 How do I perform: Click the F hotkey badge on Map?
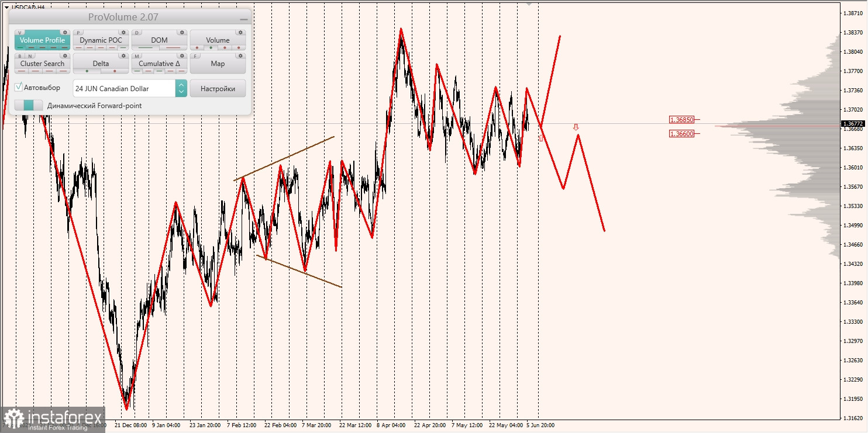click(195, 56)
